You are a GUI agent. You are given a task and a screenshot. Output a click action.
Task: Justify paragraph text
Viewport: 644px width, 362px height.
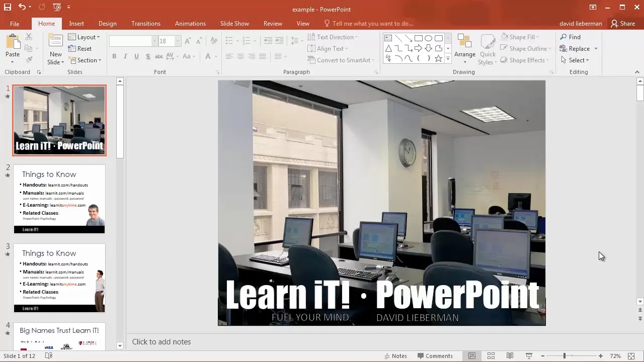[x=263, y=56]
